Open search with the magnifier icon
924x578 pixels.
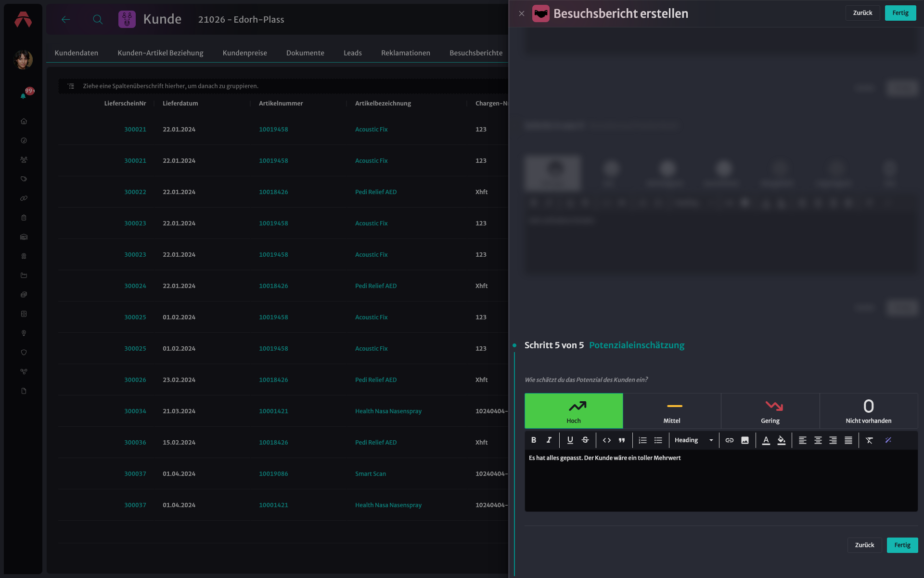(98, 19)
